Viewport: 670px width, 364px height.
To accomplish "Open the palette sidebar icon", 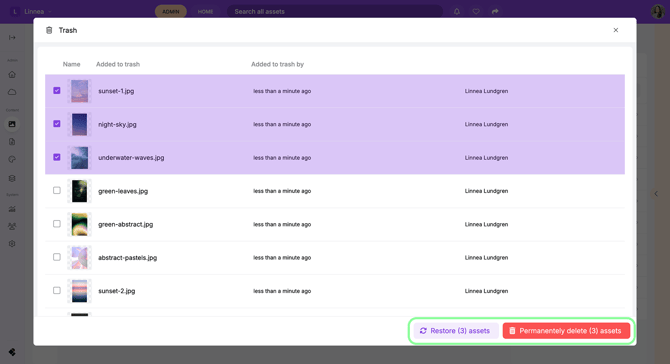I will (x=12, y=159).
